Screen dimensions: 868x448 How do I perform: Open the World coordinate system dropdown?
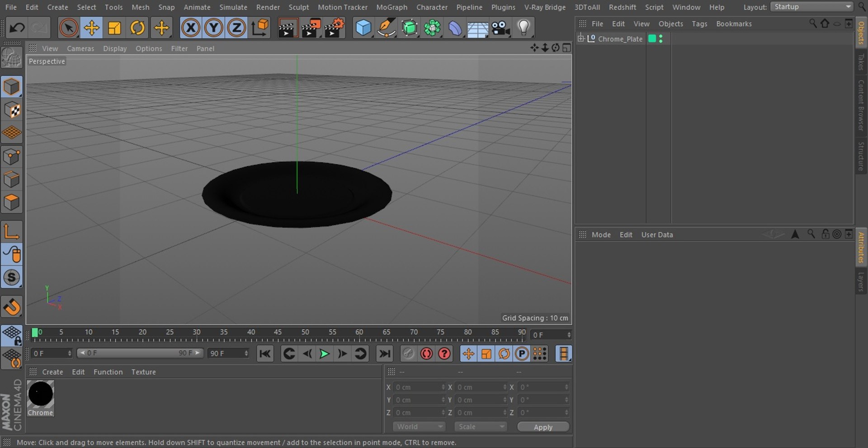pos(419,427)
